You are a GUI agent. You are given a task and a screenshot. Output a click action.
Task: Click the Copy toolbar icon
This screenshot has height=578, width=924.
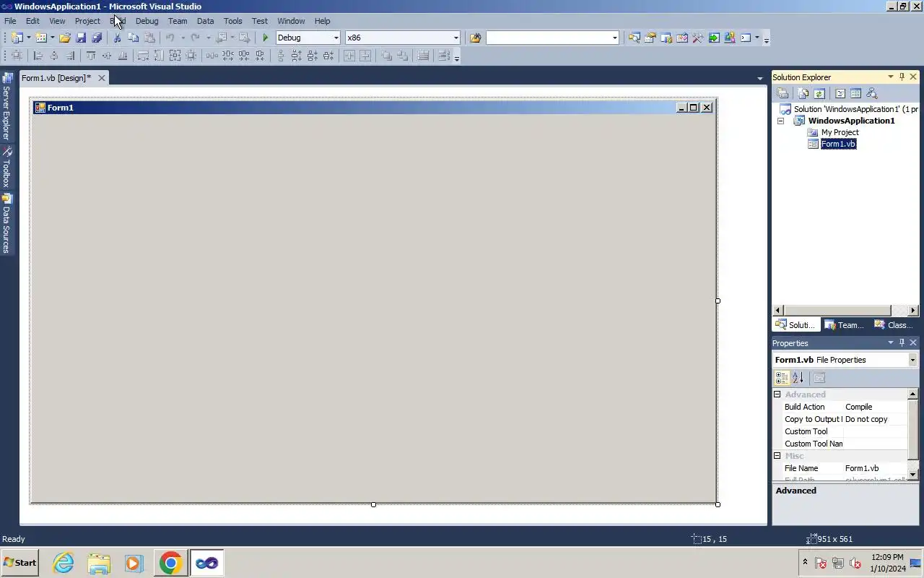[133, 38]
